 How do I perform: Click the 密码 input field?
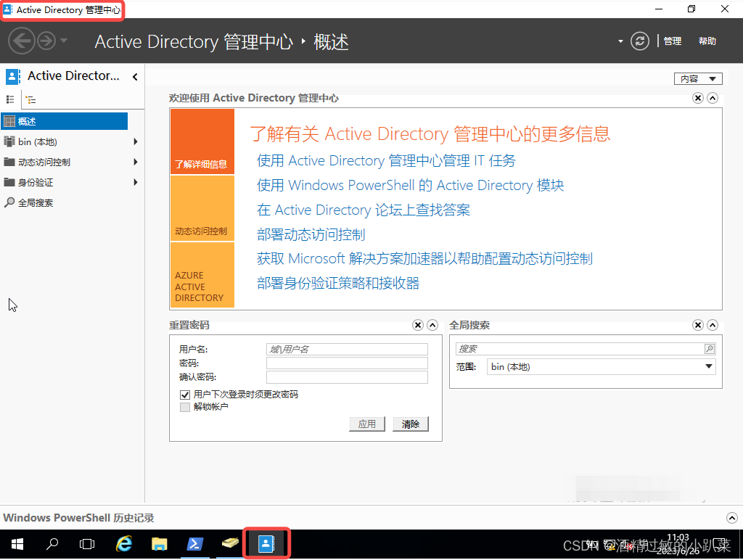point(347,363)
